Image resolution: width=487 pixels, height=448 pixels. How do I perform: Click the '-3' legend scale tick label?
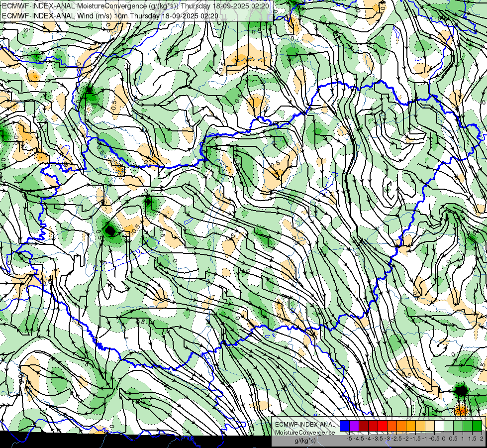click(x=387, y=439)
